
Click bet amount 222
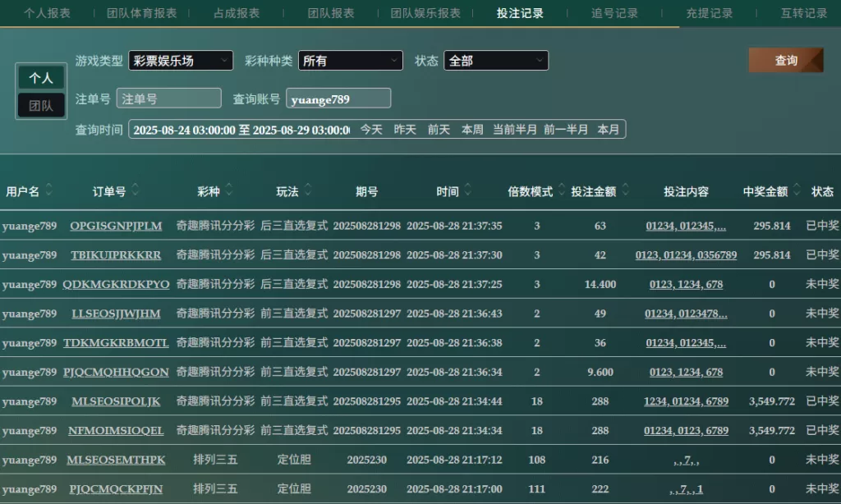click(600, 489)
